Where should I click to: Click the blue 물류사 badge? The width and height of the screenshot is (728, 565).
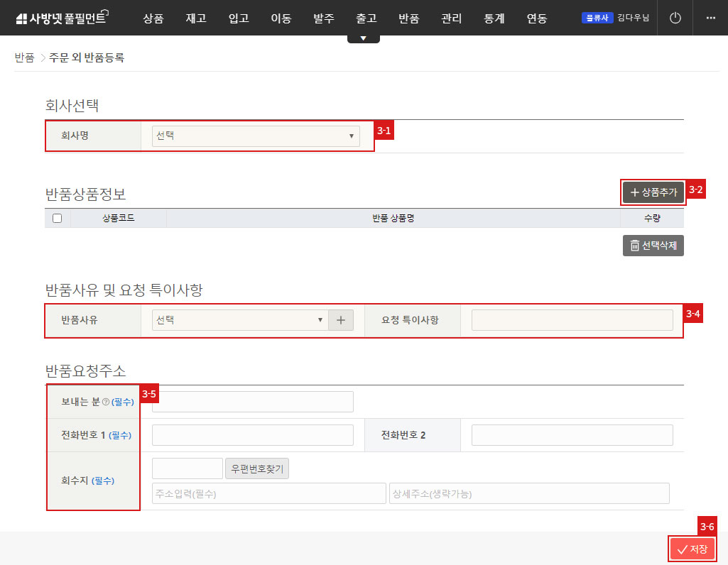597,18
